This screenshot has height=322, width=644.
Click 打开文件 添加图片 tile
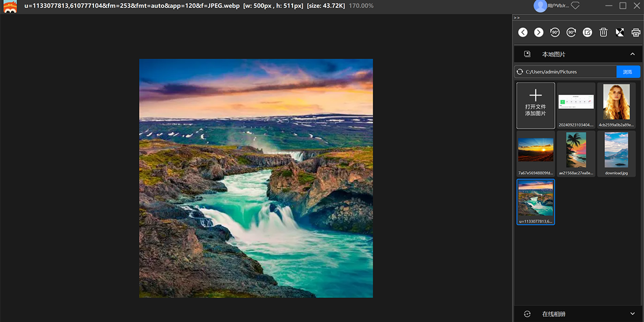tap(536, 106)
